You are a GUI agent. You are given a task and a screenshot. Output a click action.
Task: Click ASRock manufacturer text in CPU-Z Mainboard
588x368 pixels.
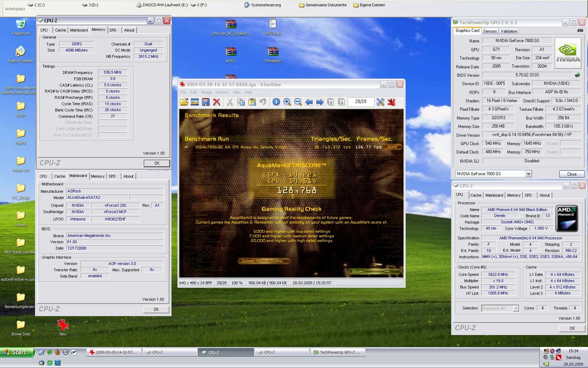coord(74,191)
